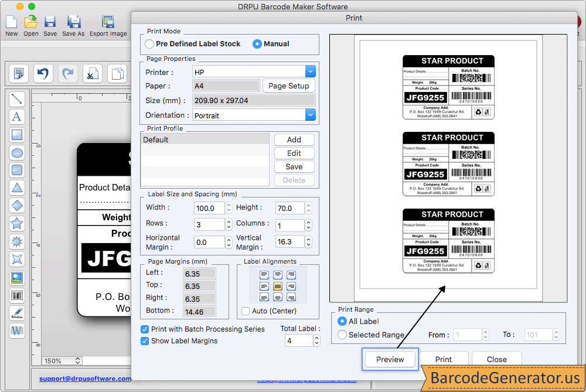Select center-middle label alignment

coord(278,287)
